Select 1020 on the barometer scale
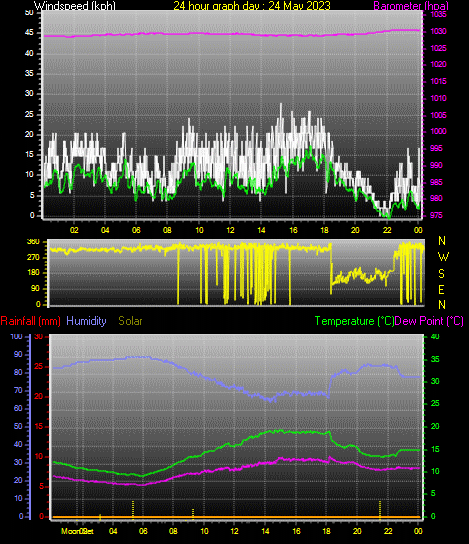 pos(438,64)
